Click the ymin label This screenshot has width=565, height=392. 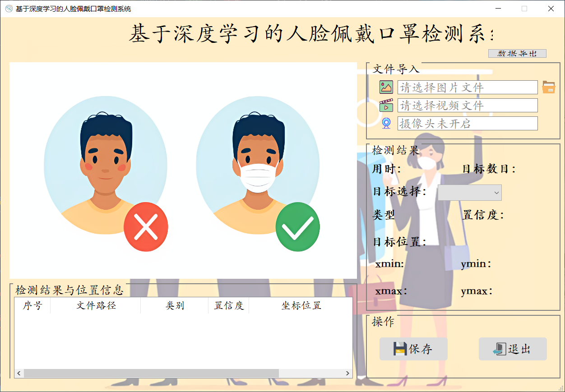[x=476, y=264]
